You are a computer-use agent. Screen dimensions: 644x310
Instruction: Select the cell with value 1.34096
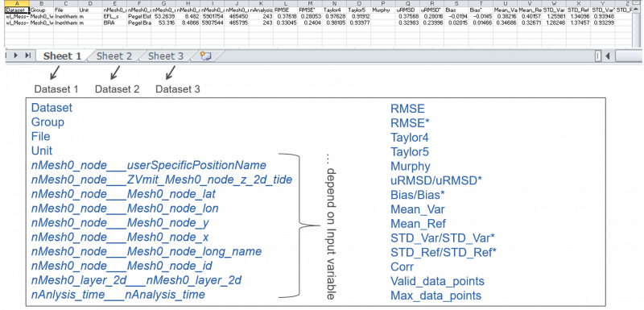point(578,16)
